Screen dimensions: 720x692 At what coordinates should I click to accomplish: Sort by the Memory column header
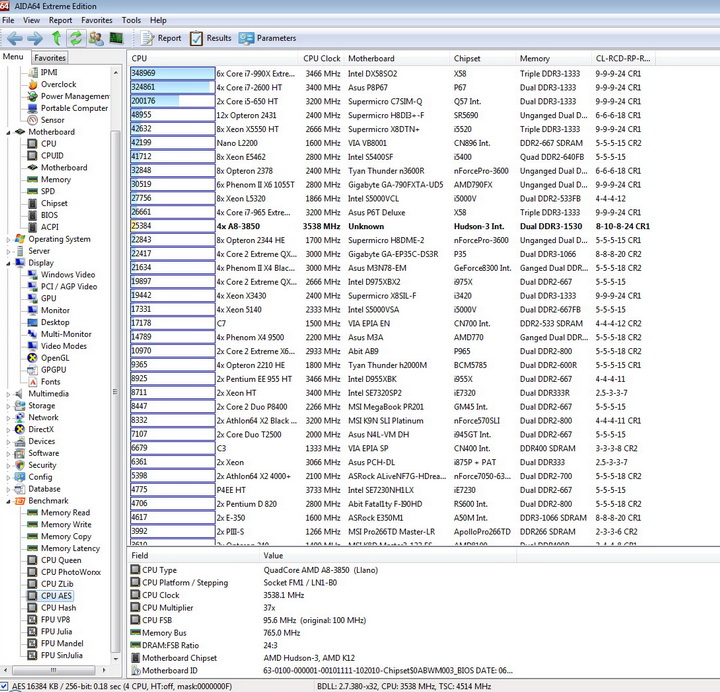click(554, 58)
